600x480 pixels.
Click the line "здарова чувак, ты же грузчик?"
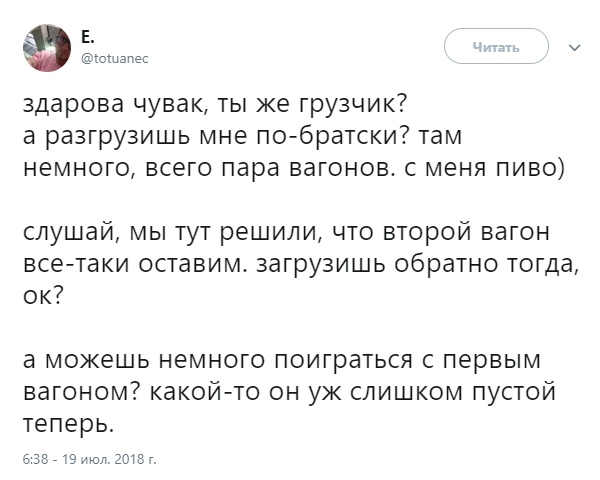pos(214,105)
